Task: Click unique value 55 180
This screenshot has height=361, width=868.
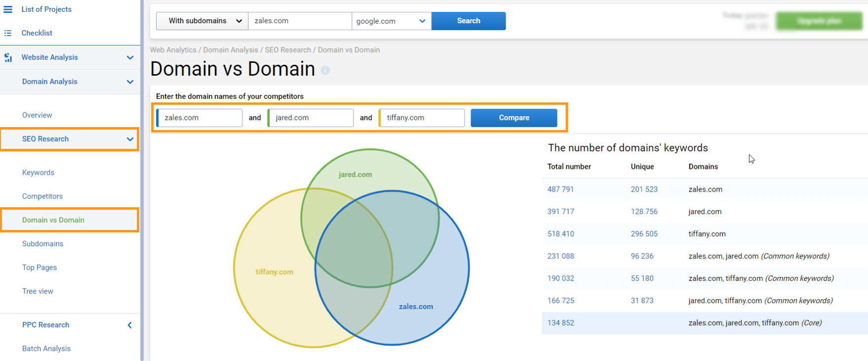Action: click(642, 278)
